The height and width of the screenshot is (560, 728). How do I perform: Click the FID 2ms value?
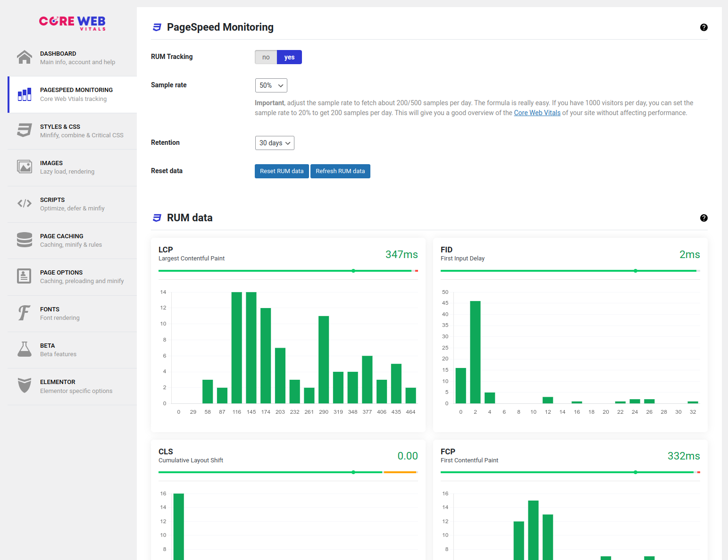click(689, 254)
